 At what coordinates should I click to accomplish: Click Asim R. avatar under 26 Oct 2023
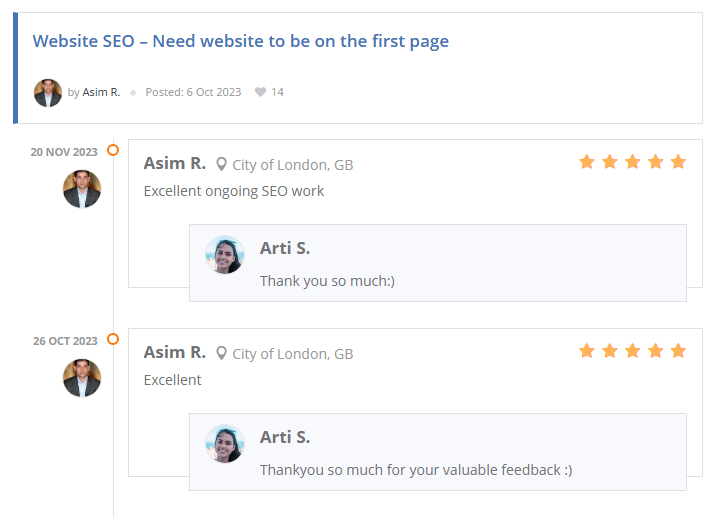pyautogui.click(x=82, y=378)
